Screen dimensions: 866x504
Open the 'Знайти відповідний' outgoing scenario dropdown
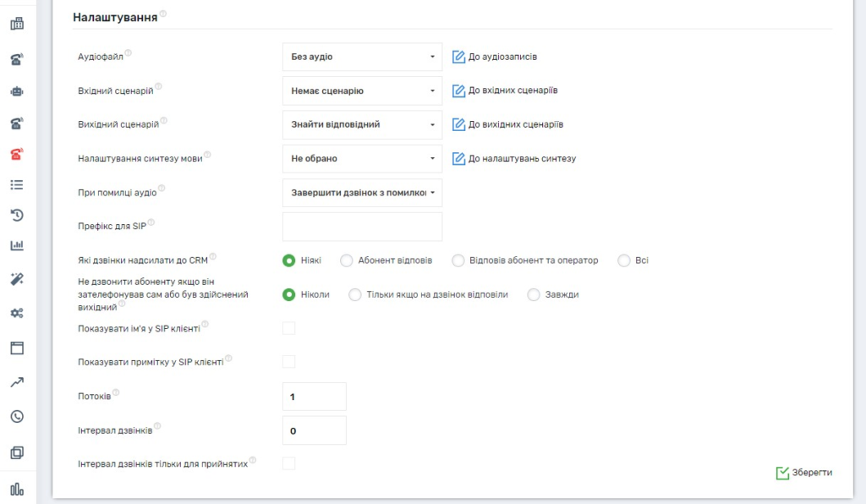coord(361,124)
